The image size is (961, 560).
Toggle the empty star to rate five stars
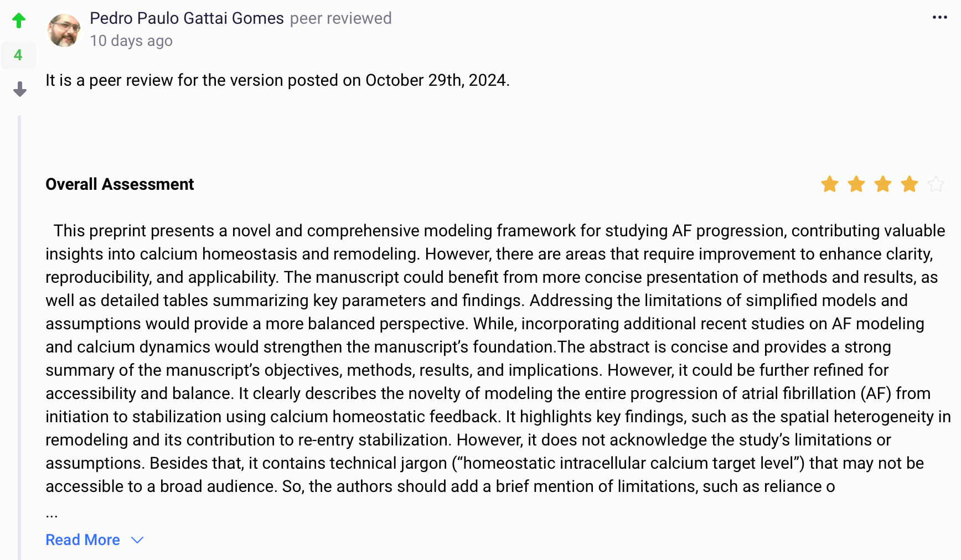tap(936, 184)
